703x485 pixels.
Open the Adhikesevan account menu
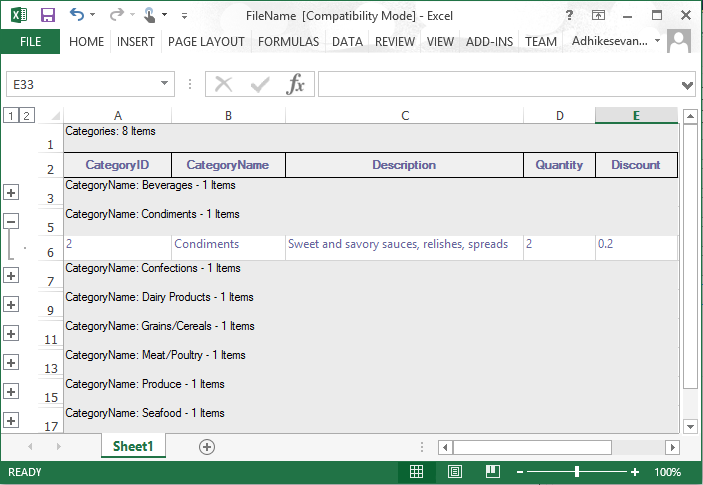point(616,41)
